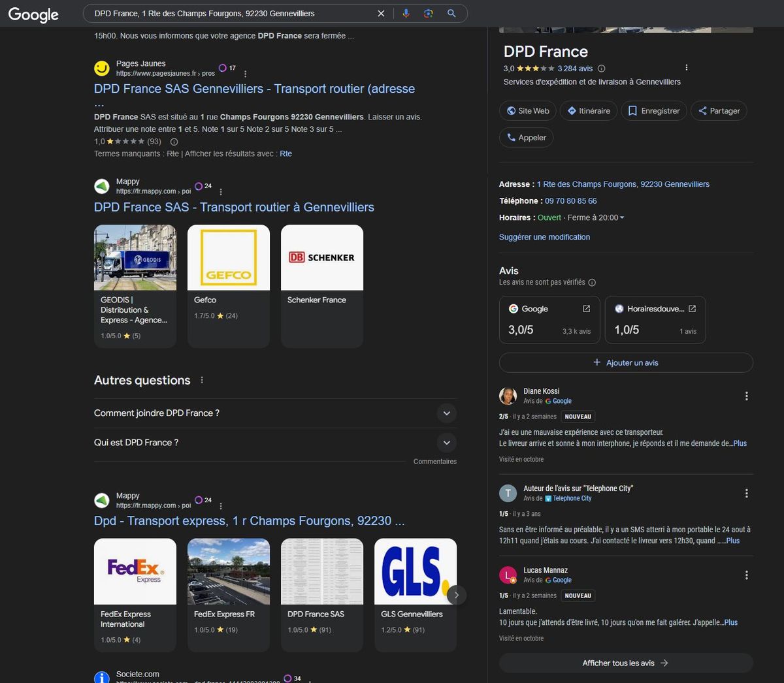Click inside the Google search field
Viewport: 784px width, 683px height.
229,14
